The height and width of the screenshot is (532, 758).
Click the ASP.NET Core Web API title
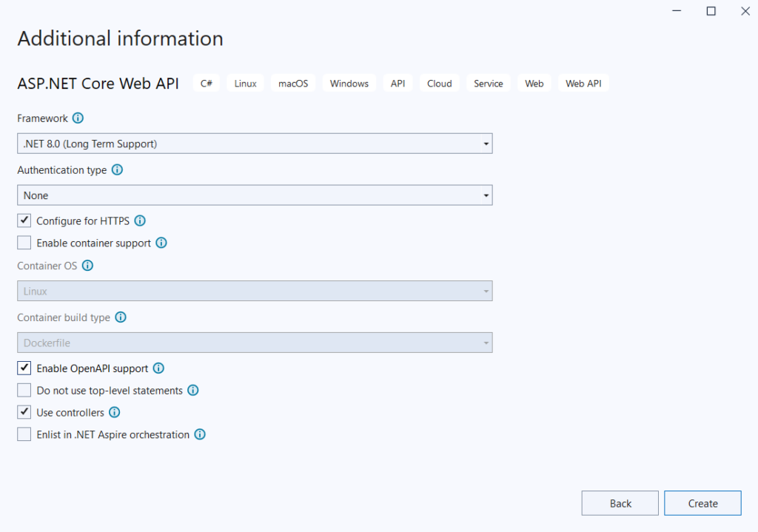tap(98, 84)
